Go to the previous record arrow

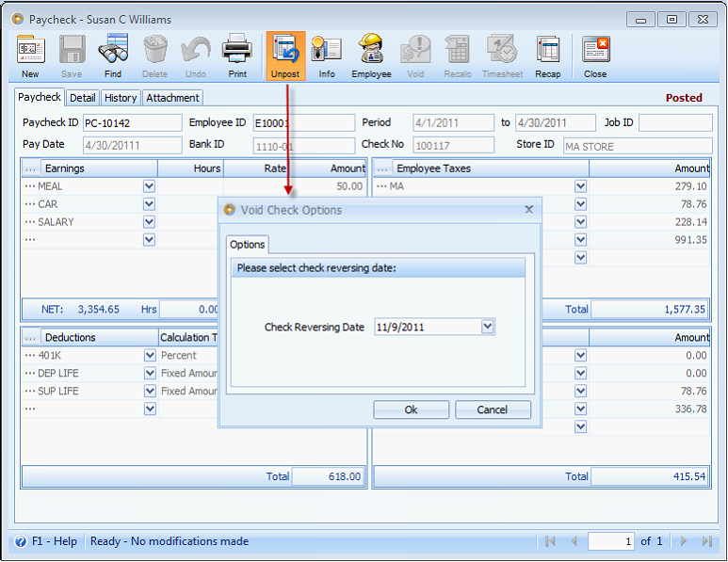pyautogui.click(x=574, y=541)
